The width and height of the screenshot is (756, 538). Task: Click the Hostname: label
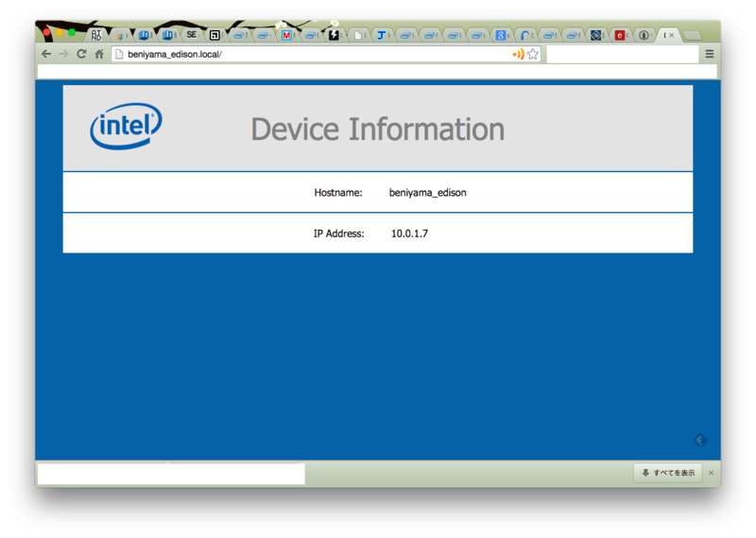pyautogui.click(x=338, y=193)
